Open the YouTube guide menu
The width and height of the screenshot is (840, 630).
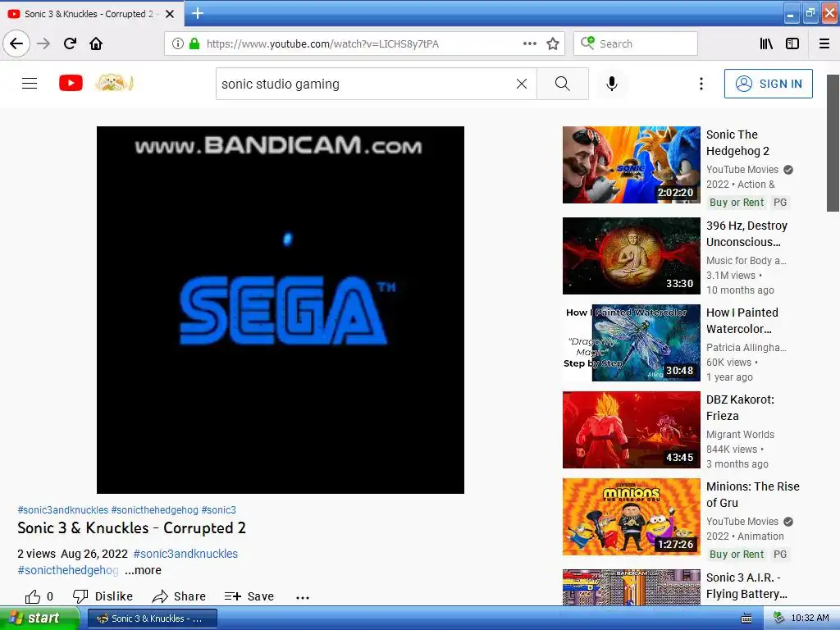coord(30,84)
